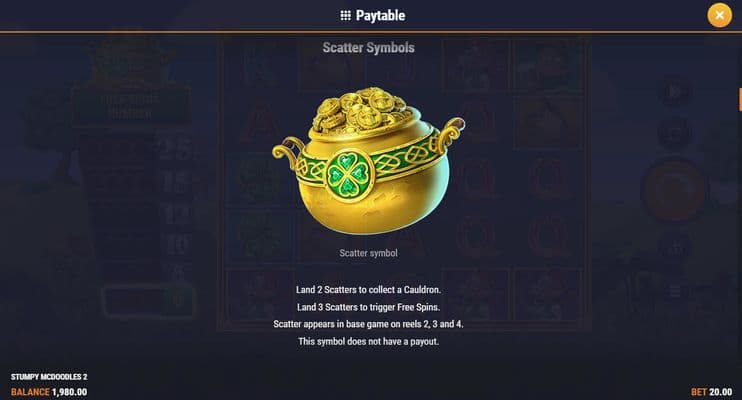Image resolution: width=742 pixels, height=400 pixels.
Task: Click the gold coins heaped on the pot
Action: tap(362, 110)
